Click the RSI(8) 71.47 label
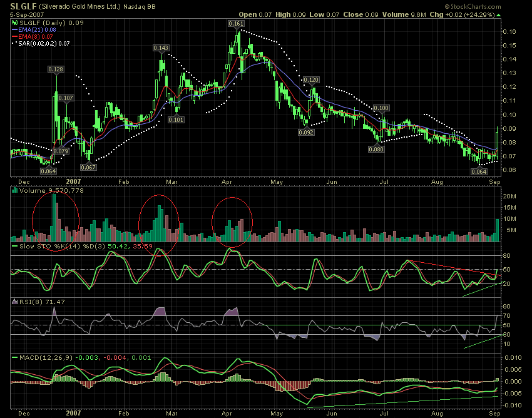The height and width of the screenshot is (418, 532). [x=42, y=302]
